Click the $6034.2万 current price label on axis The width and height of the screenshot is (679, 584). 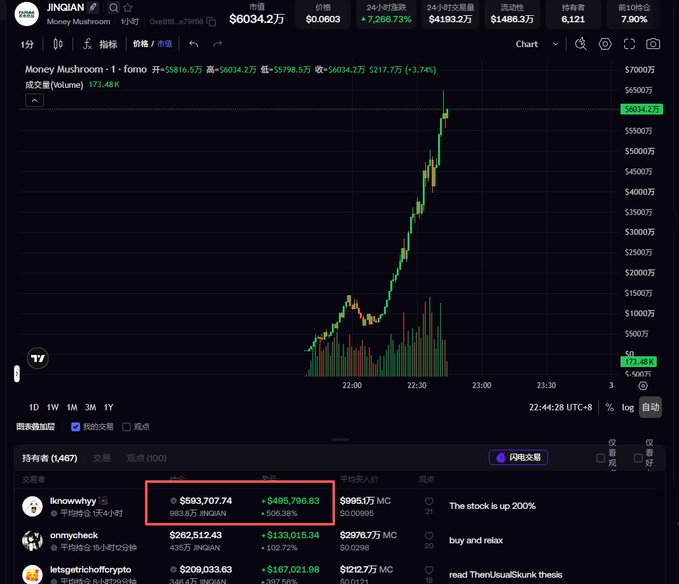pyautogui.click(x=641, y=109)
